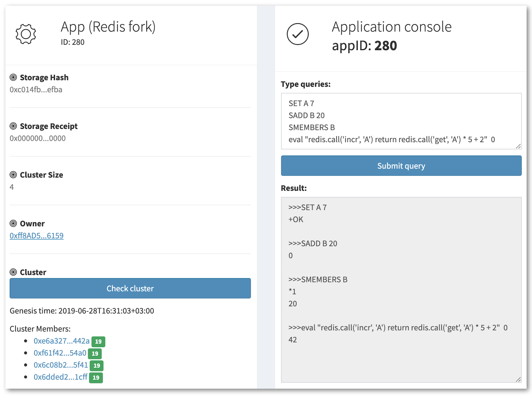The image size is (532, 395).
Task: Click the target icon next to Storage Receipt
Action: (x=13, y=126)
